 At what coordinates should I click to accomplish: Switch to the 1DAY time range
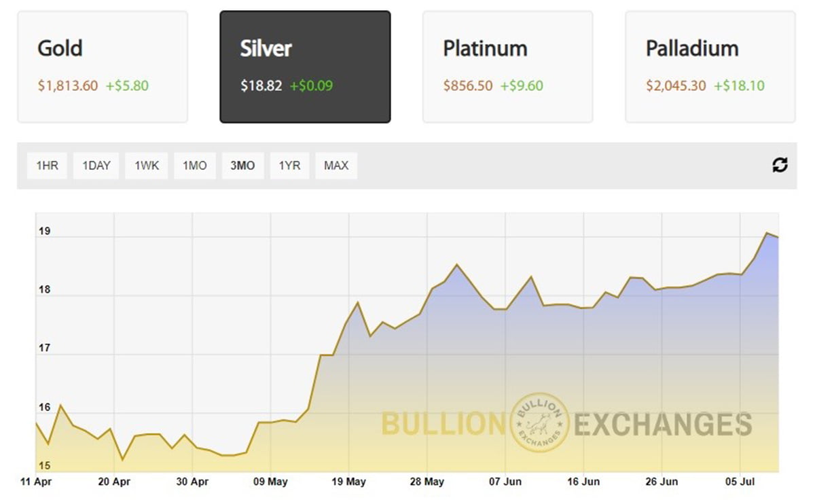click(x=95, y=165)
